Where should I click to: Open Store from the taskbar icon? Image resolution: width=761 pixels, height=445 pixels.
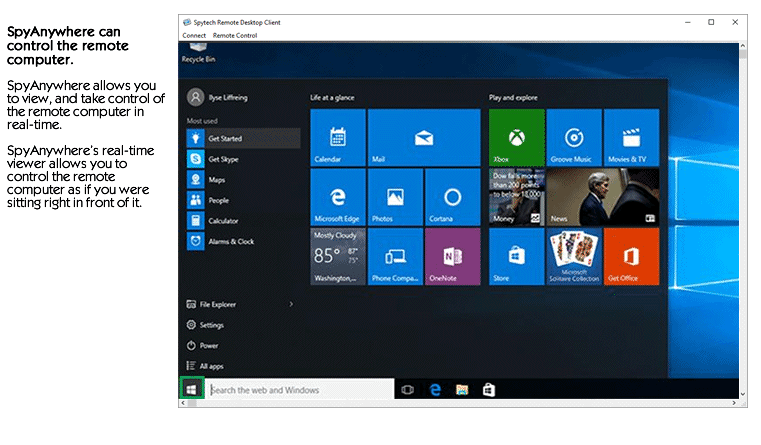(489, 390)
